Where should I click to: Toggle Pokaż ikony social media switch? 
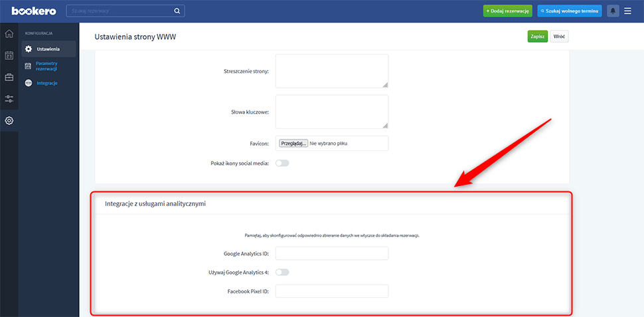[x=282, y=163]
